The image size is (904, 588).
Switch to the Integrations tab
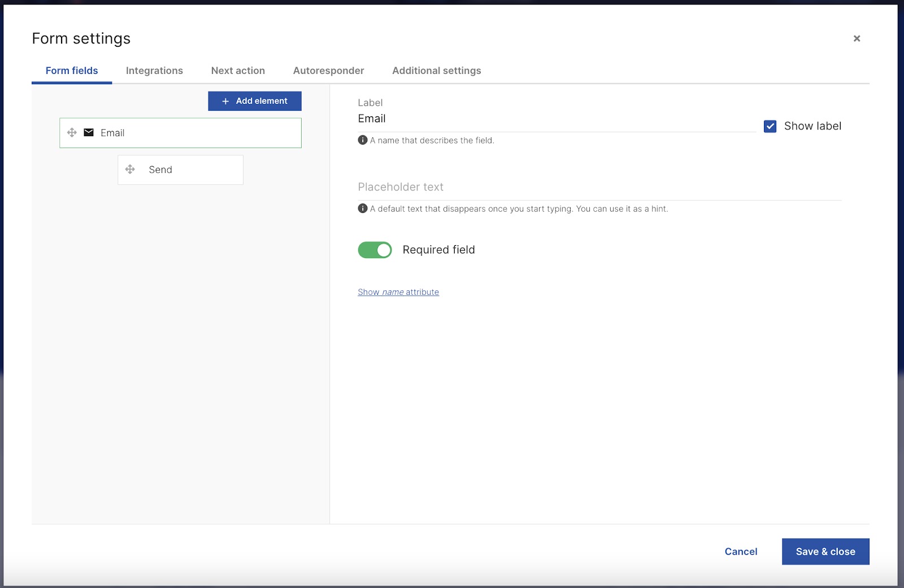(x=154, y=71)
